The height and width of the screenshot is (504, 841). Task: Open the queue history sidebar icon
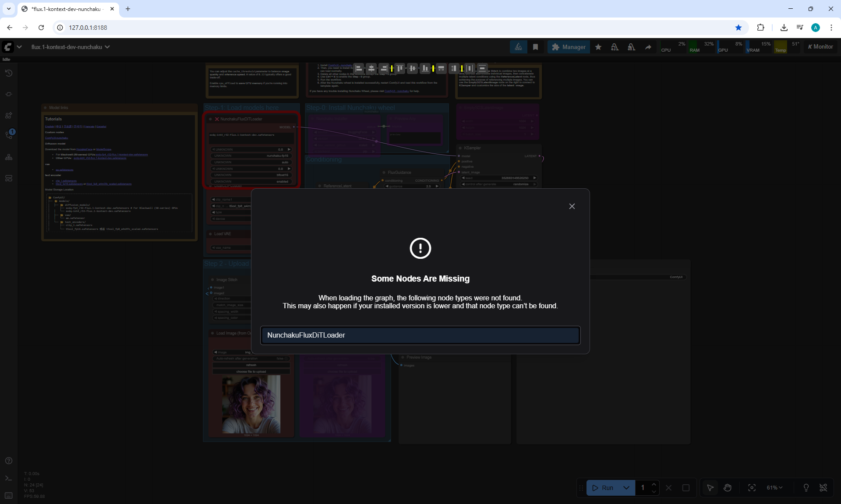[9, 73]
